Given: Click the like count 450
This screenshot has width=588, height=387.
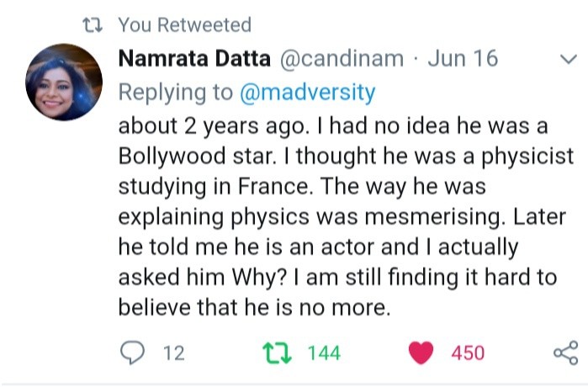Looking at the screenshot, I should (x=468, y=353).
